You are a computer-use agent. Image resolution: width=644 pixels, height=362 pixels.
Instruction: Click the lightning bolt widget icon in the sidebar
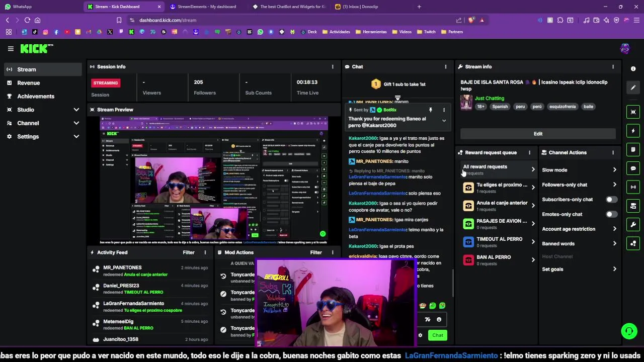pos(633,131)
